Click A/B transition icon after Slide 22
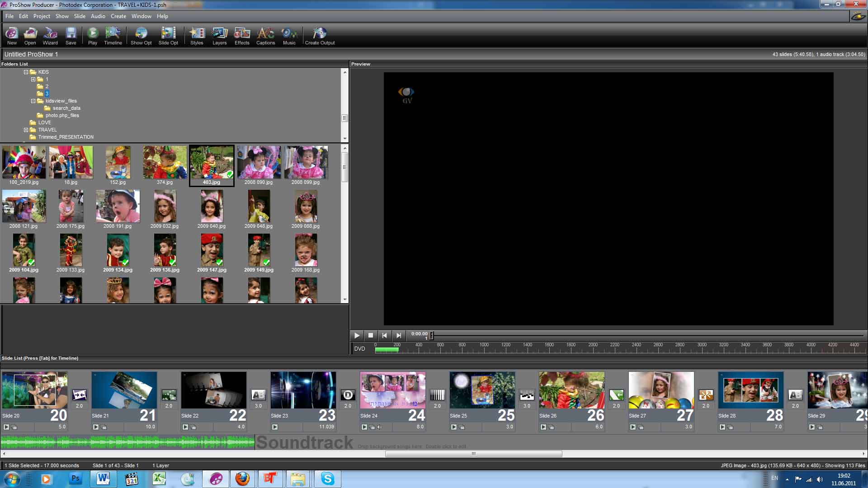This screenshot has width=868, height=488. pos(259,395)
